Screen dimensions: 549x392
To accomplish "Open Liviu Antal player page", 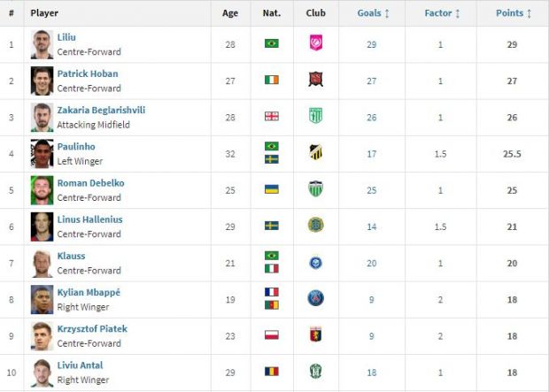I will click(x=80, y=365).
